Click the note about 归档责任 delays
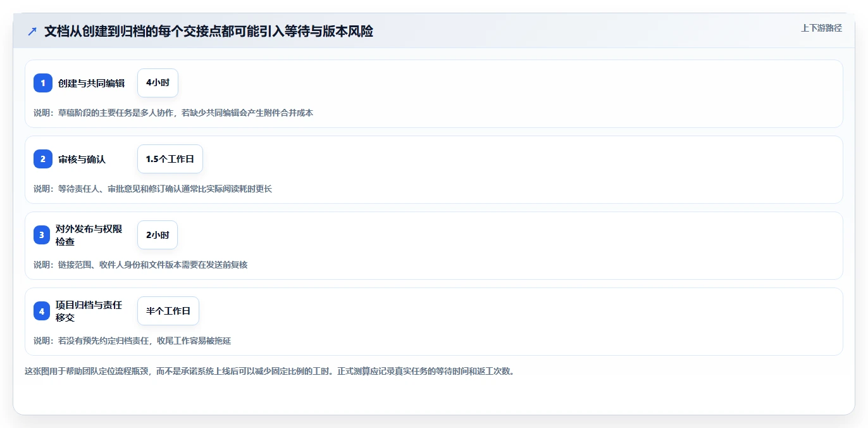Screen dimensions: 868x428 pos(132,341)
